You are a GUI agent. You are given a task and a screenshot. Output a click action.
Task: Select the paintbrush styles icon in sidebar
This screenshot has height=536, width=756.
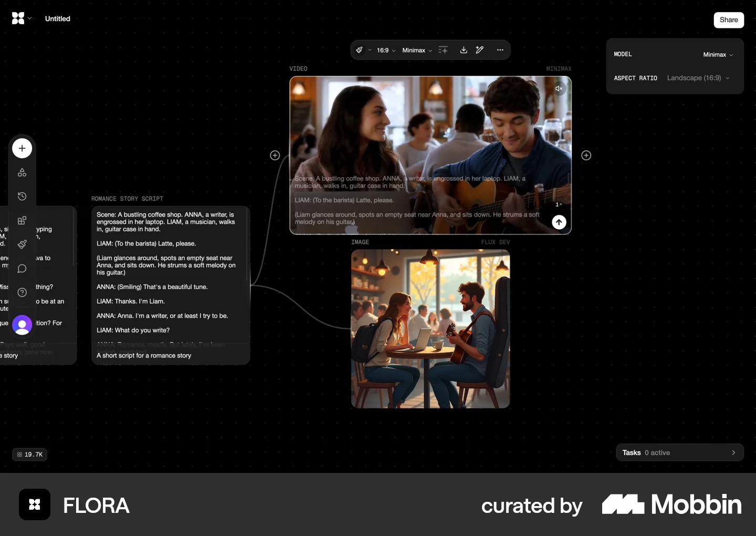tap(22, 244)
